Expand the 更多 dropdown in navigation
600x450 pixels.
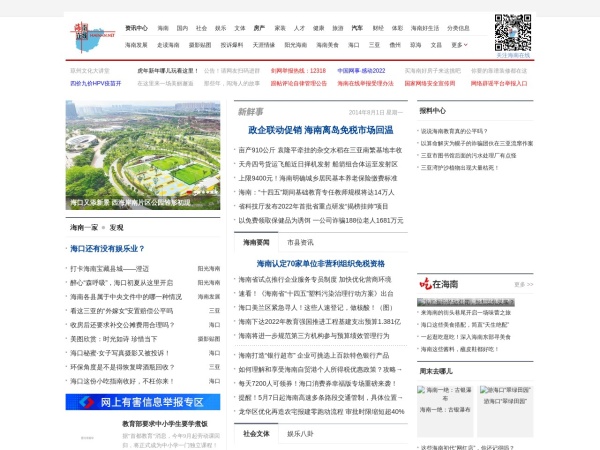coord(459,45)
